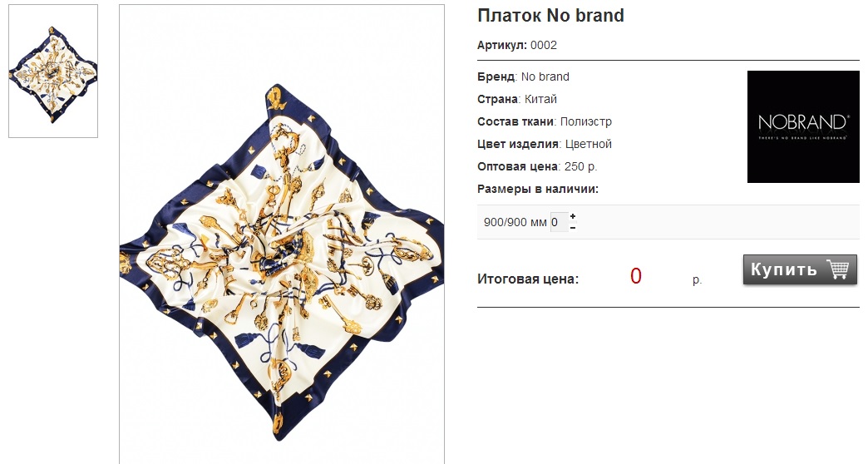Open the large scarf product photo
This screenshot has width=868, height=464.
[282, 234]
